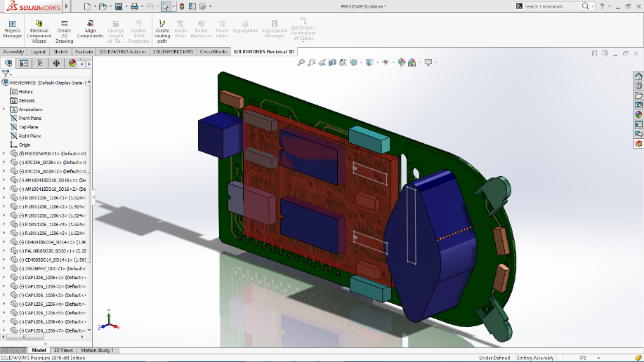Select the Front Plane in tree
The image size is (644, 362).
(29, 118)
